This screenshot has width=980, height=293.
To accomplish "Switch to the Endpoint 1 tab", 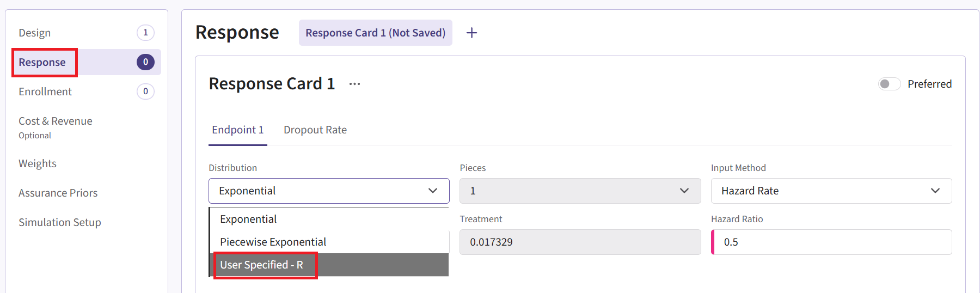I will (237, 130).
